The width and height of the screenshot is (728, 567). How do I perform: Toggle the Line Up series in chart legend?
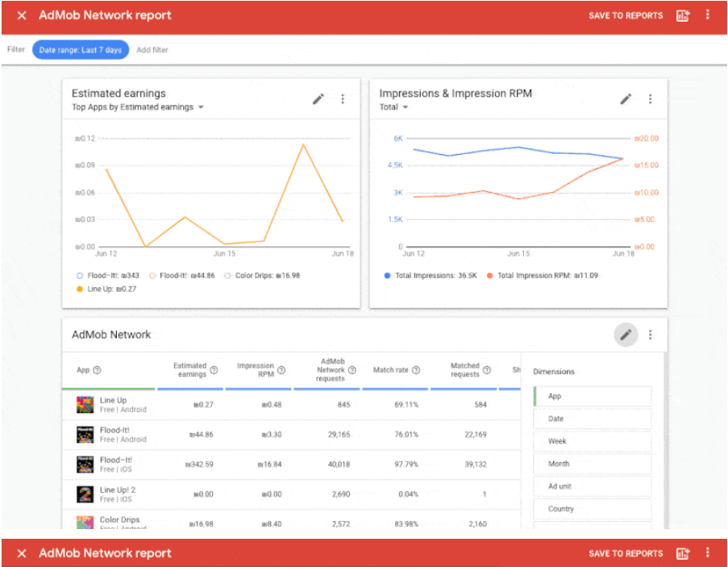pyautogui.click(x=80, y=289)
